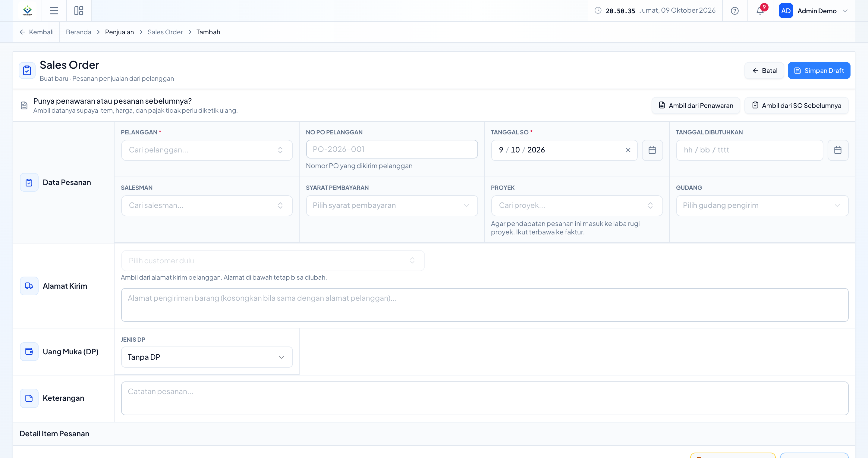
Task: Click Ambil dari SO Sebelumnya button
Action: pyautogui.click(x=797, y=105)
